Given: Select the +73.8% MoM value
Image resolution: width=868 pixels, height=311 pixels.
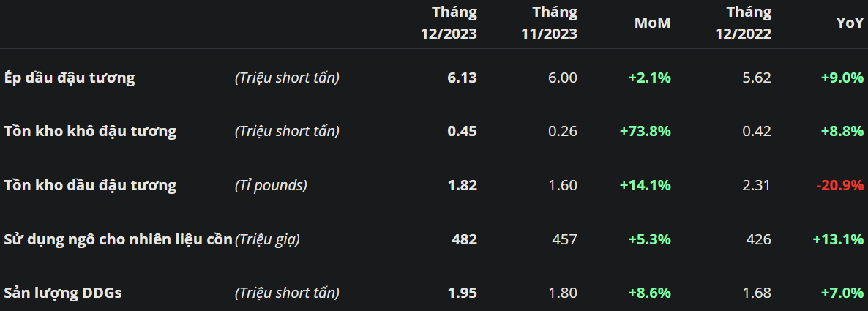Looking at the screenshot, I should click(645, 132).
